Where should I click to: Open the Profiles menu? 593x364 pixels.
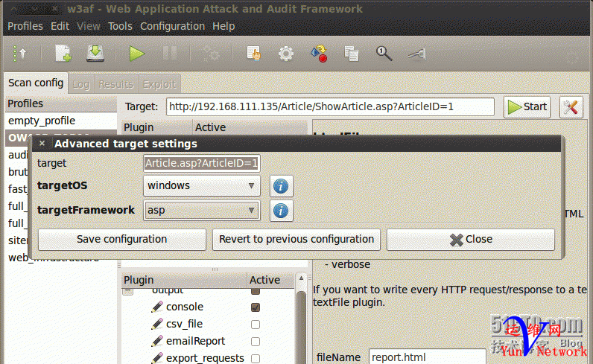(x=25, y=26)
